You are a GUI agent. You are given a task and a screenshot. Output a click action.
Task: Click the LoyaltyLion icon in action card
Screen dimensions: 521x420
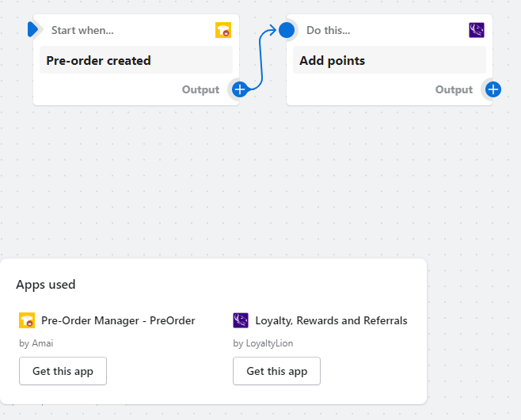coord(476,30)
